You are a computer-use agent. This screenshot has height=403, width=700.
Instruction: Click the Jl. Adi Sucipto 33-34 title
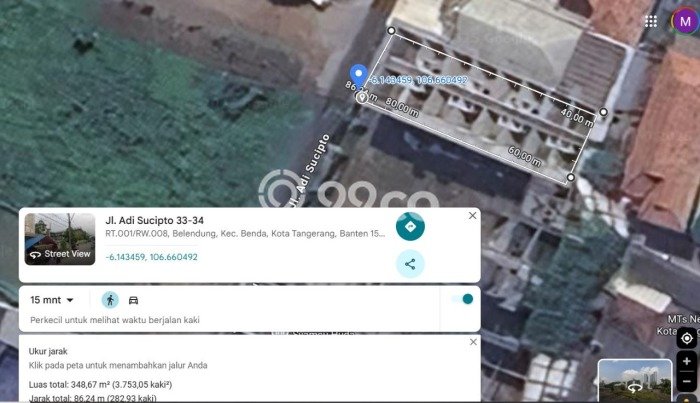pyautogui.click(x=154, y=220)
